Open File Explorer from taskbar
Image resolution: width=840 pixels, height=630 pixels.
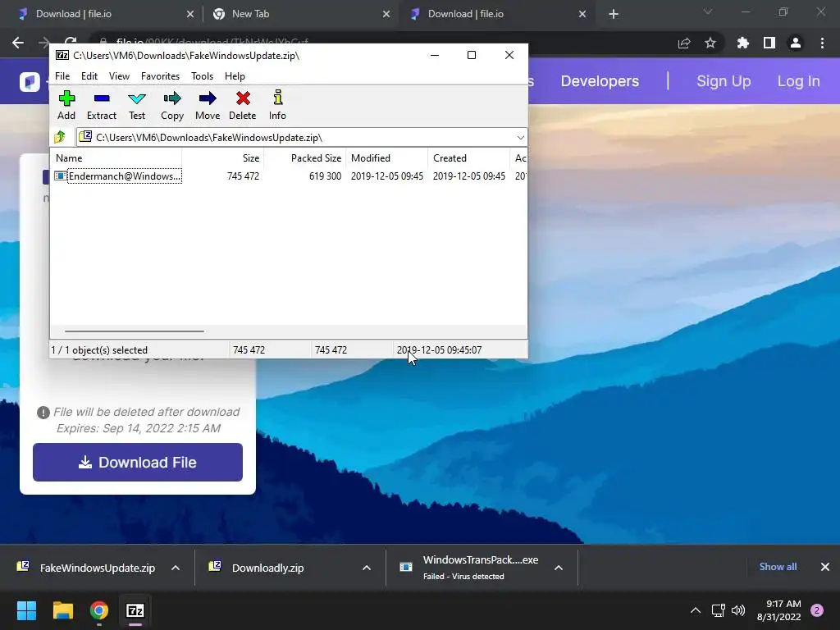(x=62, y=610)
